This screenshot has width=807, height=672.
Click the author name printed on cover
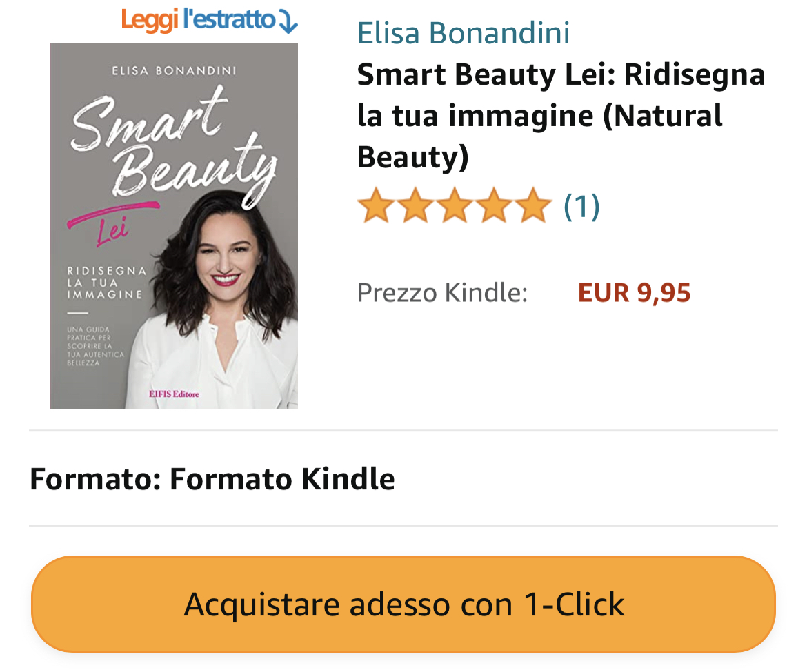(x=174, y=70)
